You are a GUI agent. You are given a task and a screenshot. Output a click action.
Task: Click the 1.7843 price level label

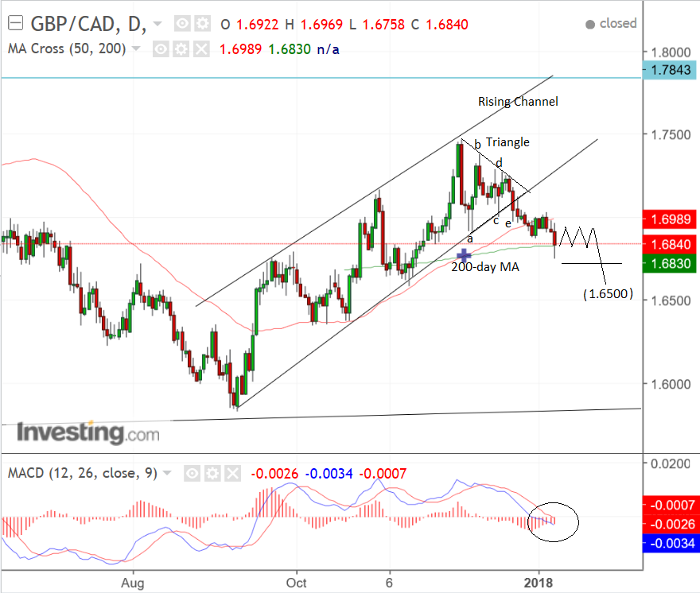tap(670, 70)
